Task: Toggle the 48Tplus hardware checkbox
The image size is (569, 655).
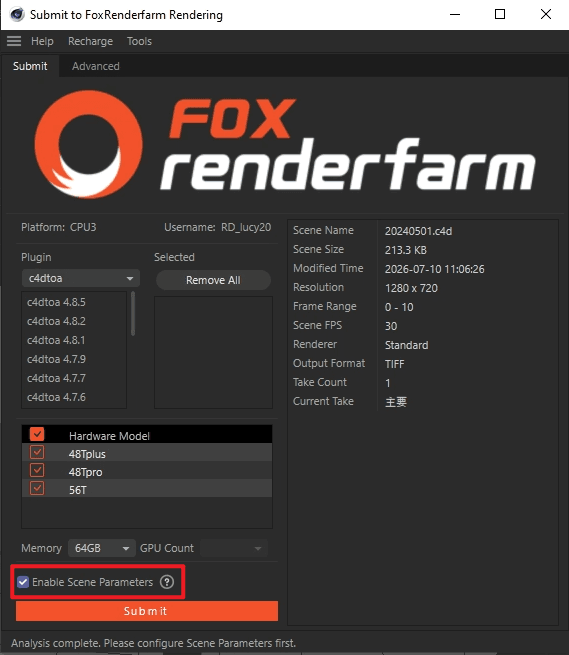Action: tap(37, 452)
